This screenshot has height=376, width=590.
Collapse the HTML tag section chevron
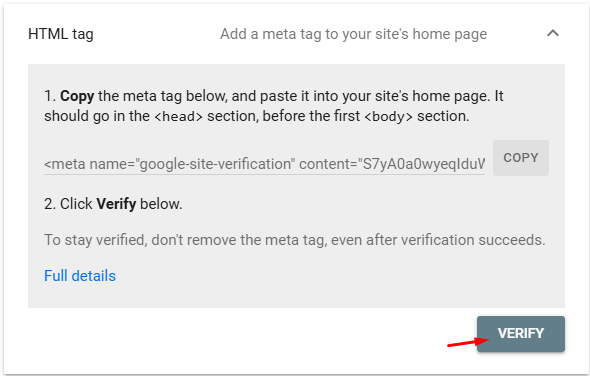[x=553, y=33]
